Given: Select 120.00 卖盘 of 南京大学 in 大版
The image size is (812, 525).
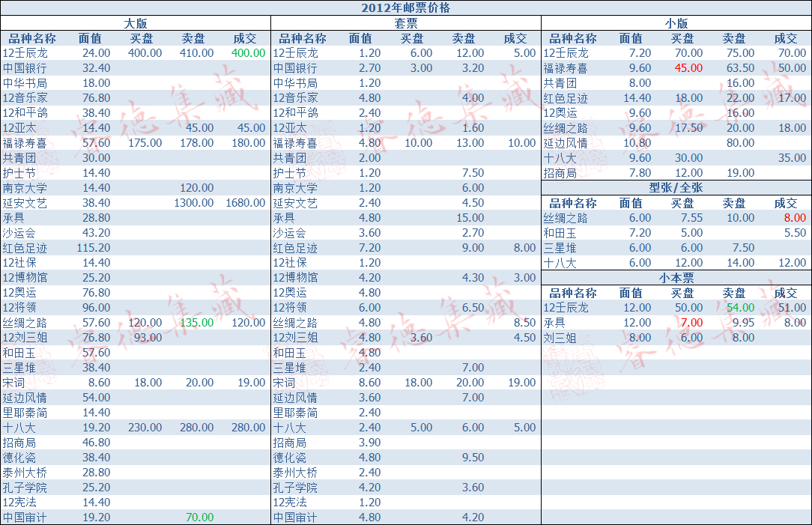Looking at the screenshot, I should [197, 188].
